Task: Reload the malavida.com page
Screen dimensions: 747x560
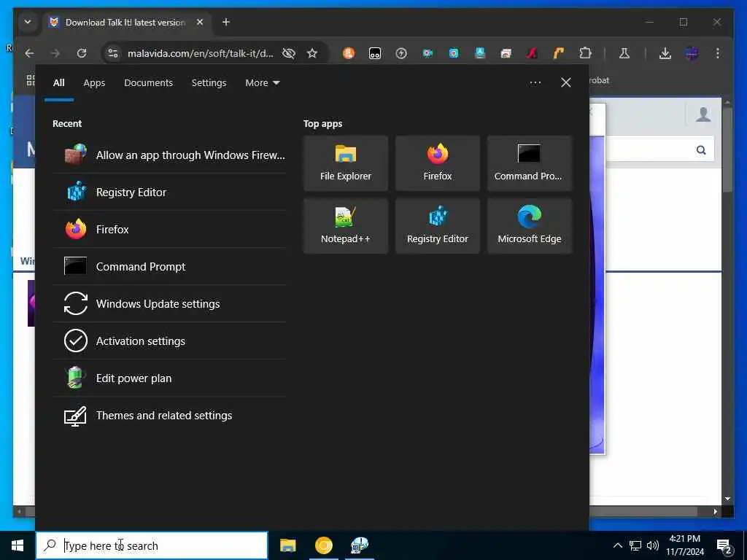Action: [82, 53]
